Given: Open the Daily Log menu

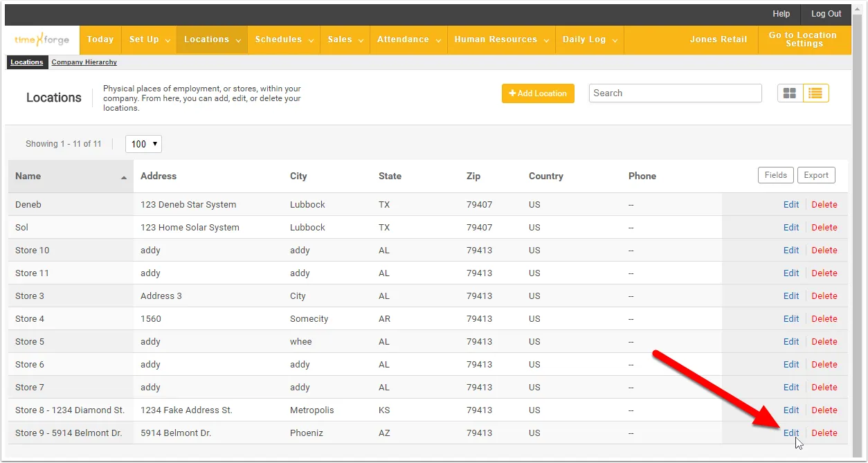Looking at the screenshot, I should [x=589, y=39].
